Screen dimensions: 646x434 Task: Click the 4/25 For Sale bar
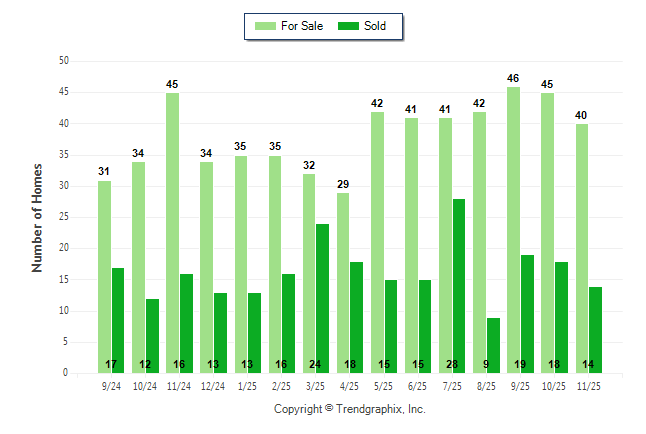click(343, 282)
